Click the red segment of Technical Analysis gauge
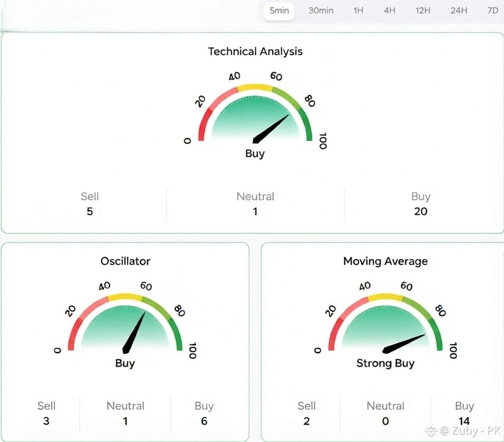The width and height of the screenshot is (504, 442). [203, 125]
